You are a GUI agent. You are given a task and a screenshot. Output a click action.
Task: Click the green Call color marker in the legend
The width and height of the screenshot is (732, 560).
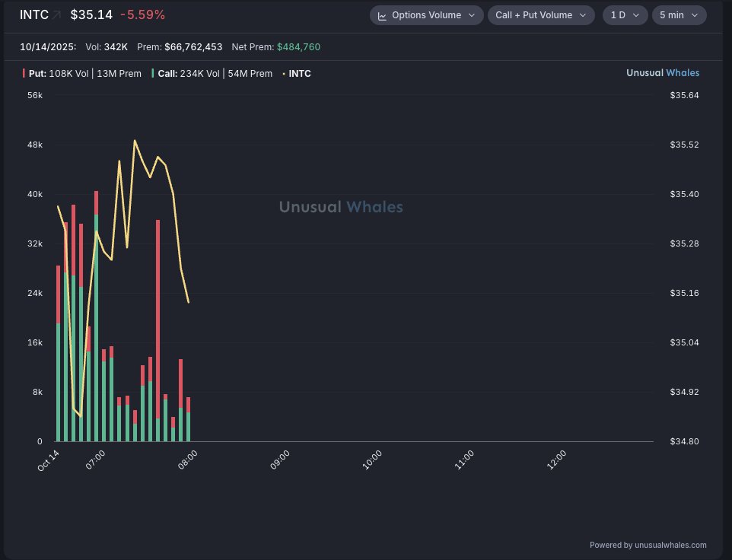153,74
